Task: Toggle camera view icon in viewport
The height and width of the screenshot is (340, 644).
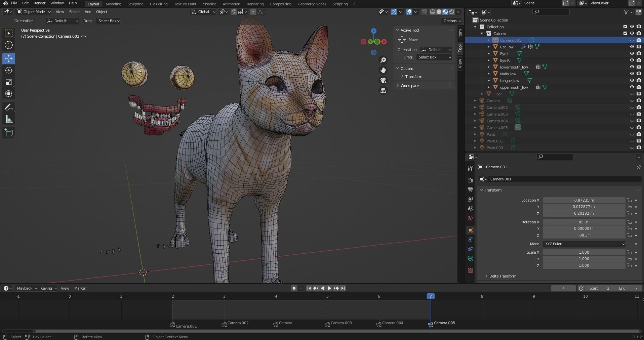Action: (383, 80)
